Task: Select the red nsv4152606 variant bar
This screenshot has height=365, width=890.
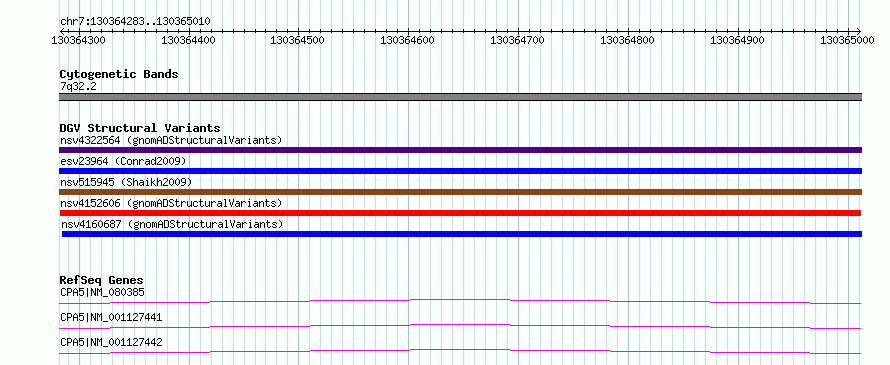Action: click(x=460, y=213)
